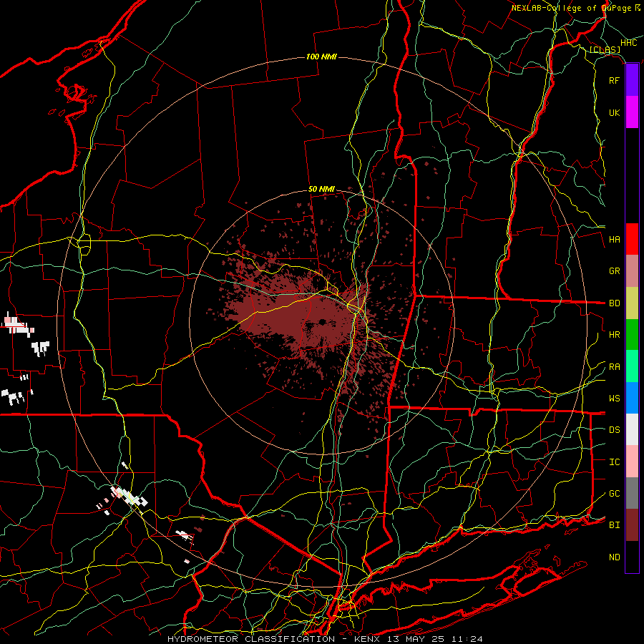Click the [CLAS] units label
Screen dimensions: 644x644
(605, 49)
